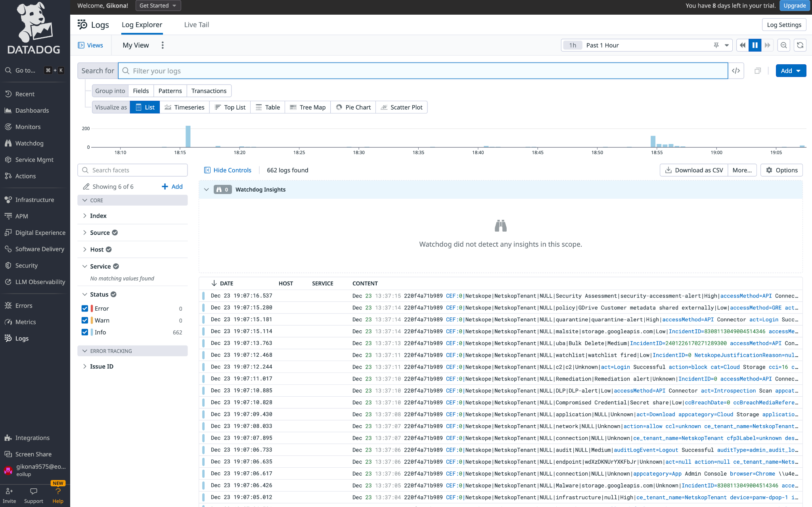Open Log Settings

(784, 25)
